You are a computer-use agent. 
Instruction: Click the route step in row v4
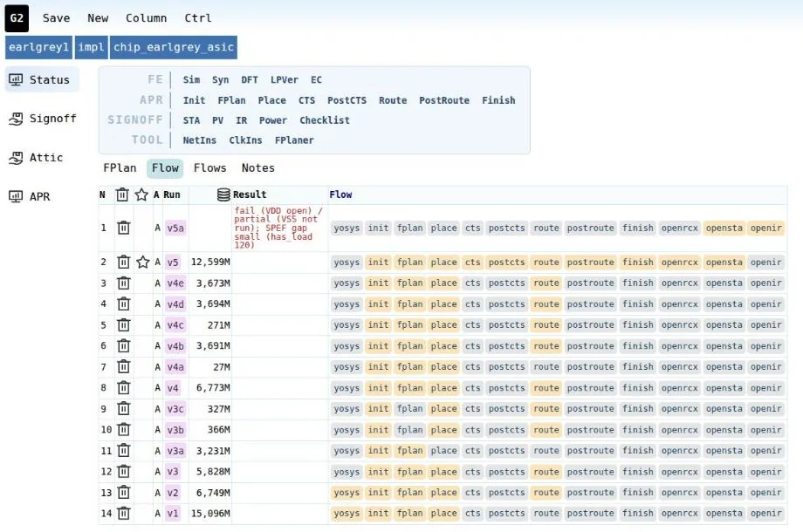click(x=546, y=388)
